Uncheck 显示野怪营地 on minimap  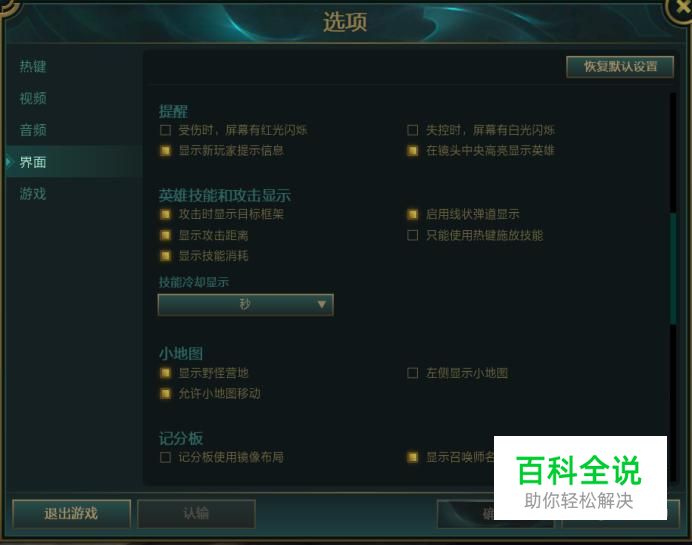(165, 373)
